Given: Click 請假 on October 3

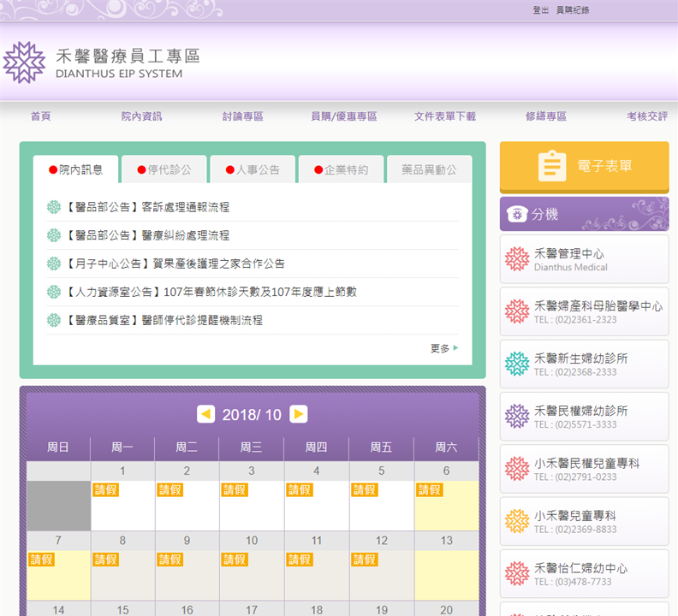Looking at the screenshot, I should point(235,489).
